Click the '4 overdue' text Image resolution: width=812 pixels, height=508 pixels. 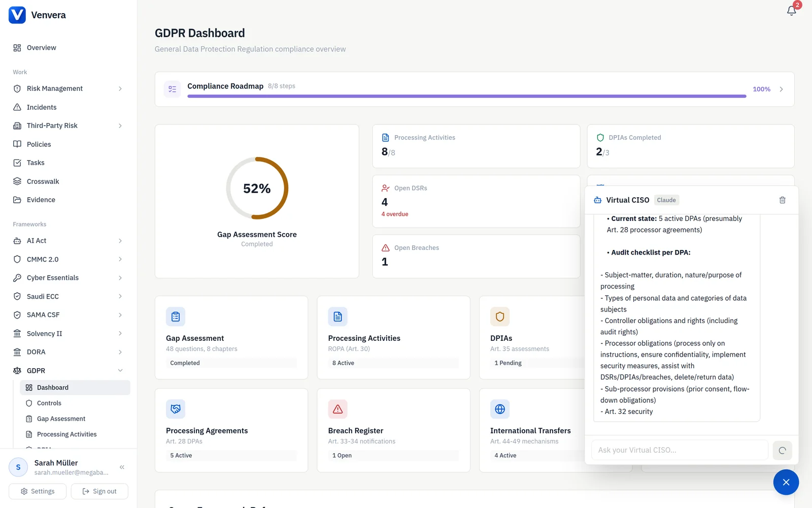pyautogui.click(x=395, y=214)
